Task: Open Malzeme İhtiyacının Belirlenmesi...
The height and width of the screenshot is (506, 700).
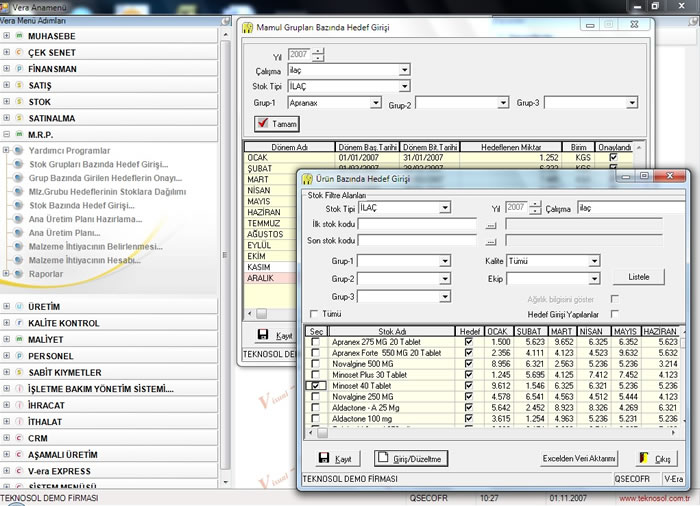Action: [96, 246]
